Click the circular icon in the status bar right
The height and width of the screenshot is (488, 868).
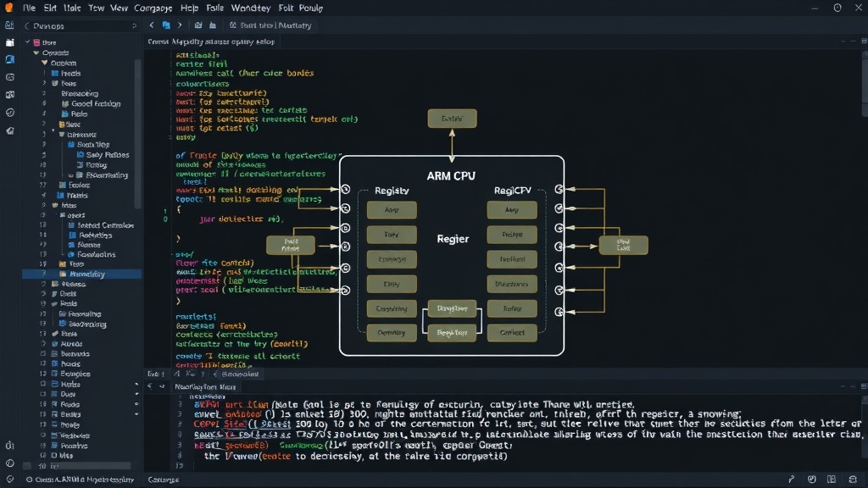[811, 480]
